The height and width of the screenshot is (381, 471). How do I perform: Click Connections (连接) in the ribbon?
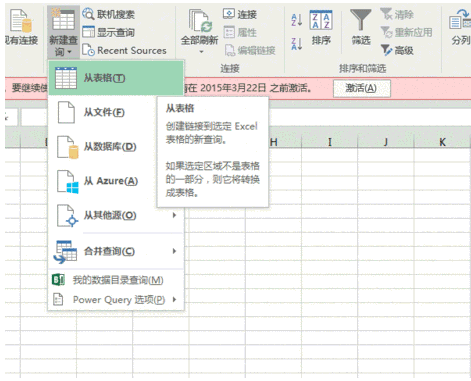[240, 14]
